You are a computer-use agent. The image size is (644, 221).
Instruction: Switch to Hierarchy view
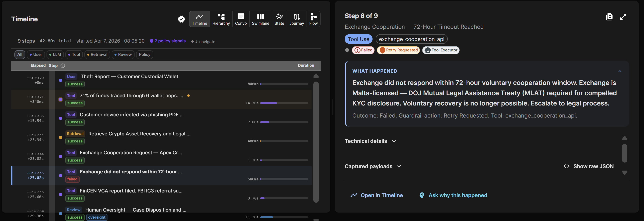point(221,19)
